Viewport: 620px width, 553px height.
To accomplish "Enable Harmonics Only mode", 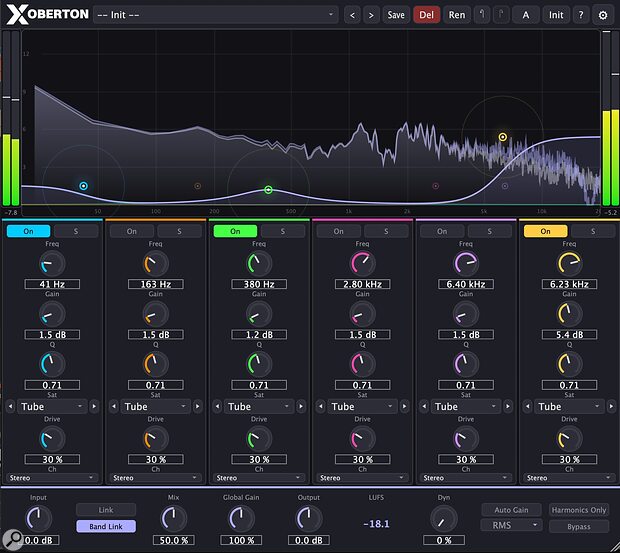I will point(579,510).
